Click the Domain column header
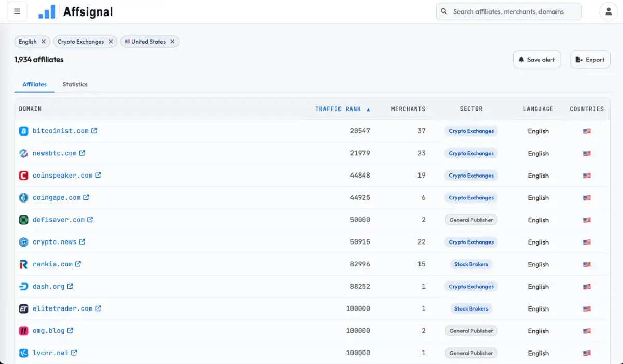The image size is (623, 364). coord(30,109)
